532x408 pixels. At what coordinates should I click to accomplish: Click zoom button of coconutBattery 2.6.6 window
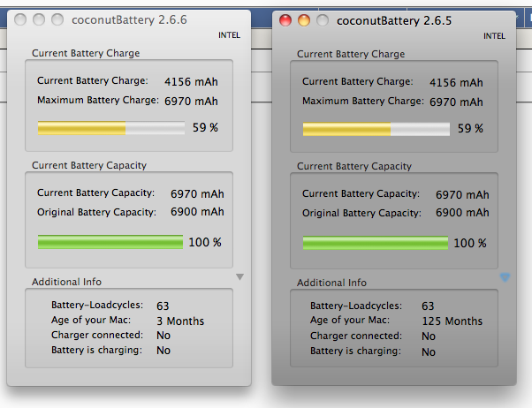[57, 19]
